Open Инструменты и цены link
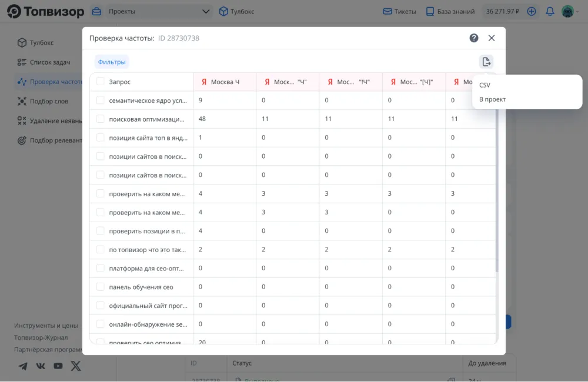Viewport: 588px width, 382px height. click(x=46, y=326)
